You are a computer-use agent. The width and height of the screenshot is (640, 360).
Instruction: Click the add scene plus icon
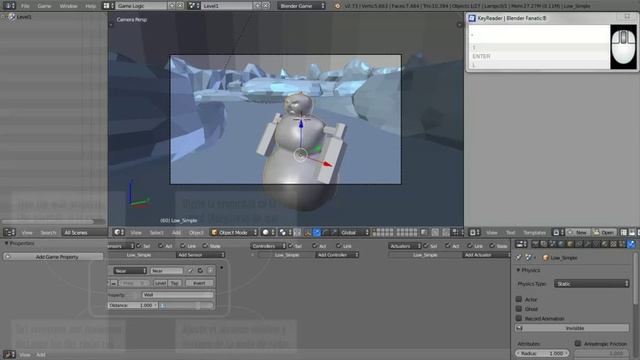coord(258,6)
